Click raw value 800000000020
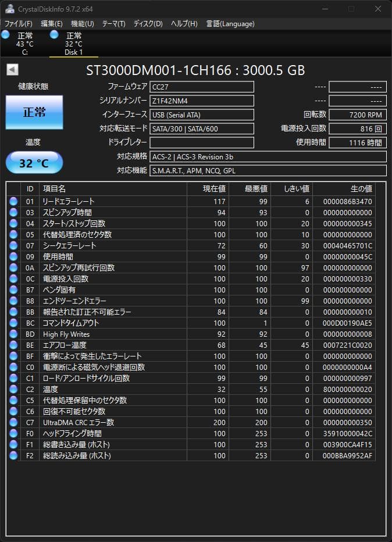The width and height of the screenshot is (392, 542). coord(347,390)
